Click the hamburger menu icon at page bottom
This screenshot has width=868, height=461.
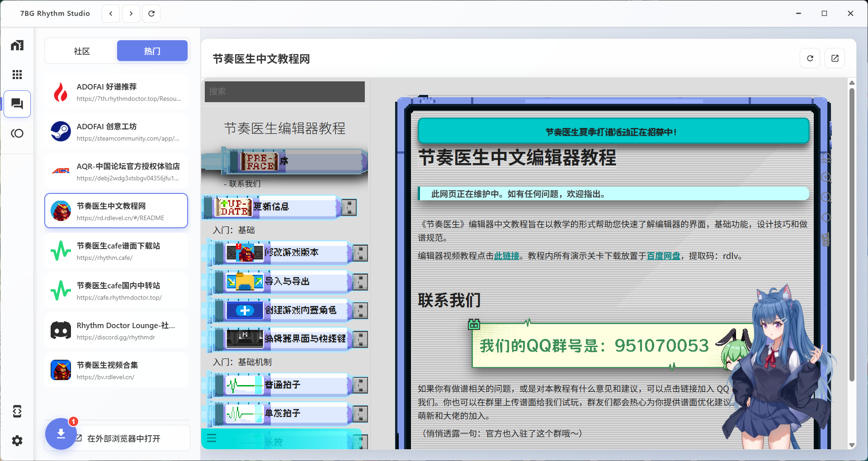click(212, 438)
